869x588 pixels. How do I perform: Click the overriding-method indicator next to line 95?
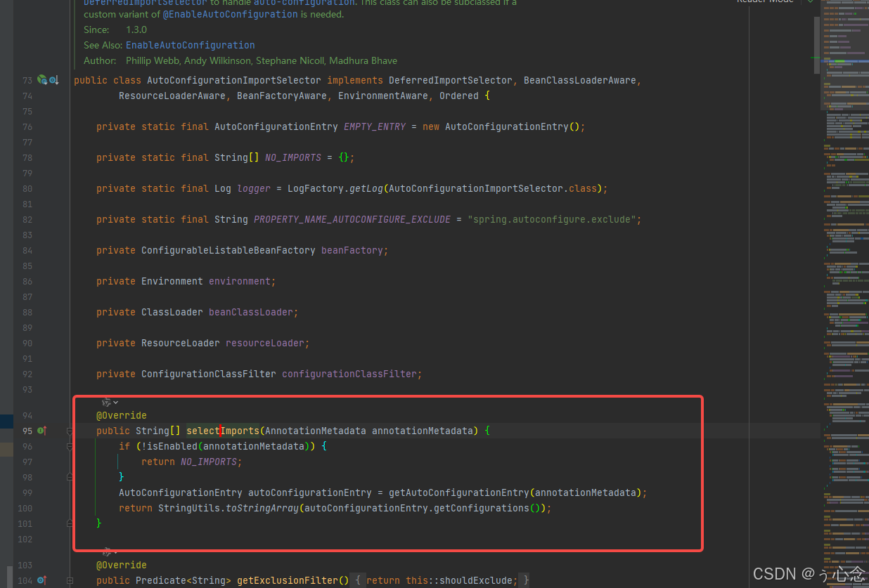[45, 431]
